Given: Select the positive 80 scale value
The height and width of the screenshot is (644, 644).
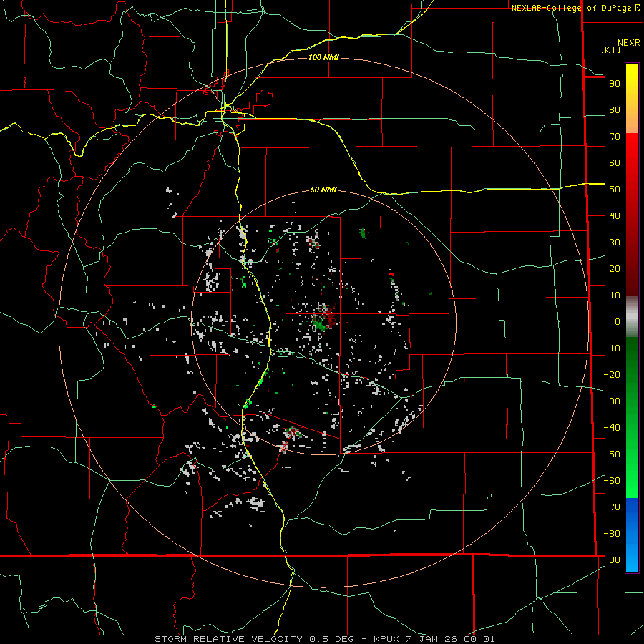Looking at the screenshot, I should pyautogui.click(x=615, y=109).
